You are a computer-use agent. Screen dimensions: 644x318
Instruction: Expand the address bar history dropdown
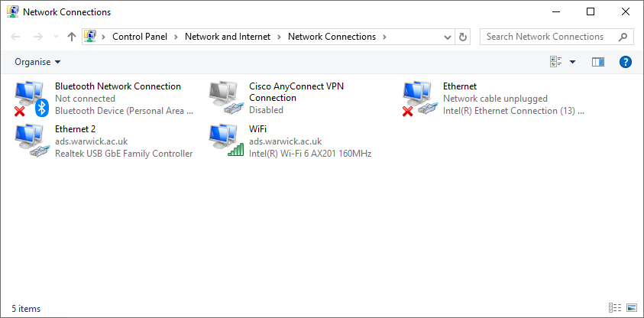point(448,37)
